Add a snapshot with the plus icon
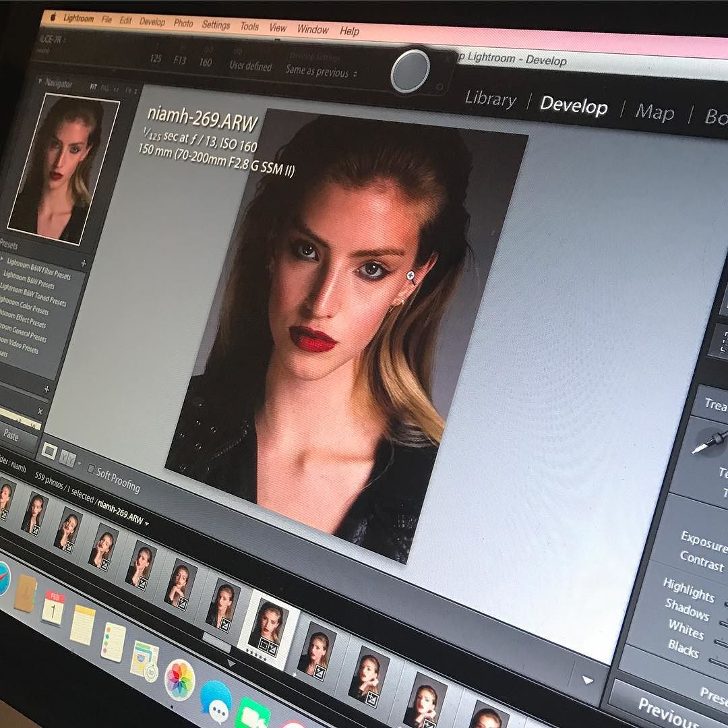The height and width of the screenshot is (728, 728). coord(47,390)
